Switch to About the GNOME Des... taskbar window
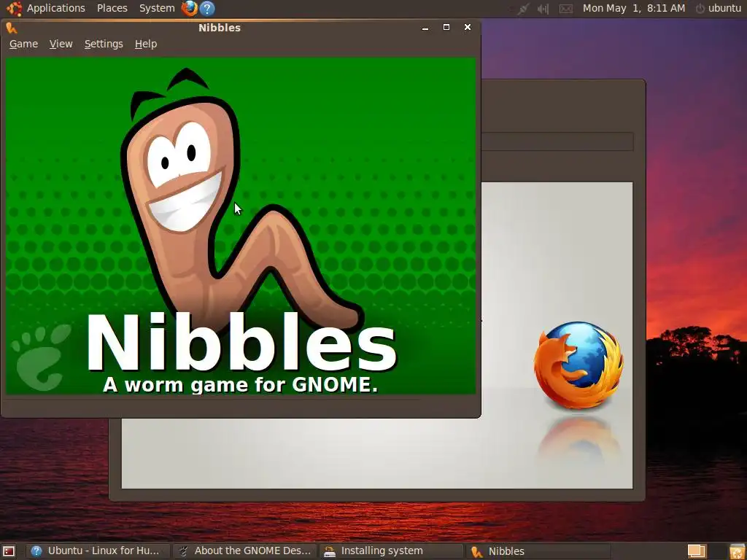Viewport: 747px width, 560px height. [244, 551]
